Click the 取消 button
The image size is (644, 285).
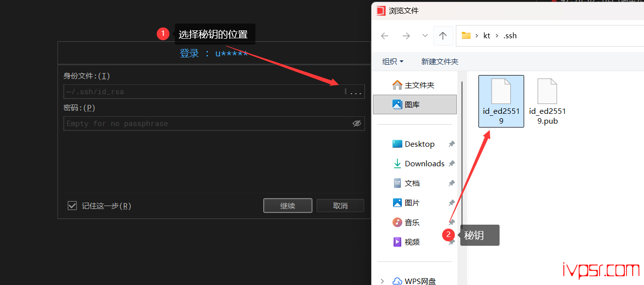click(x=340, y=206)
